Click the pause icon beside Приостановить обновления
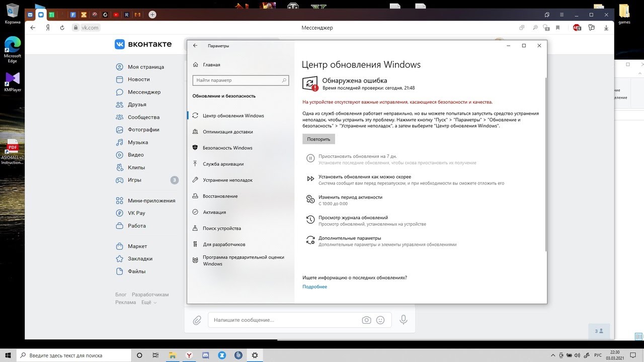Image resolution: width=644 pixels, height=362 pixels. tap(310, 158)
